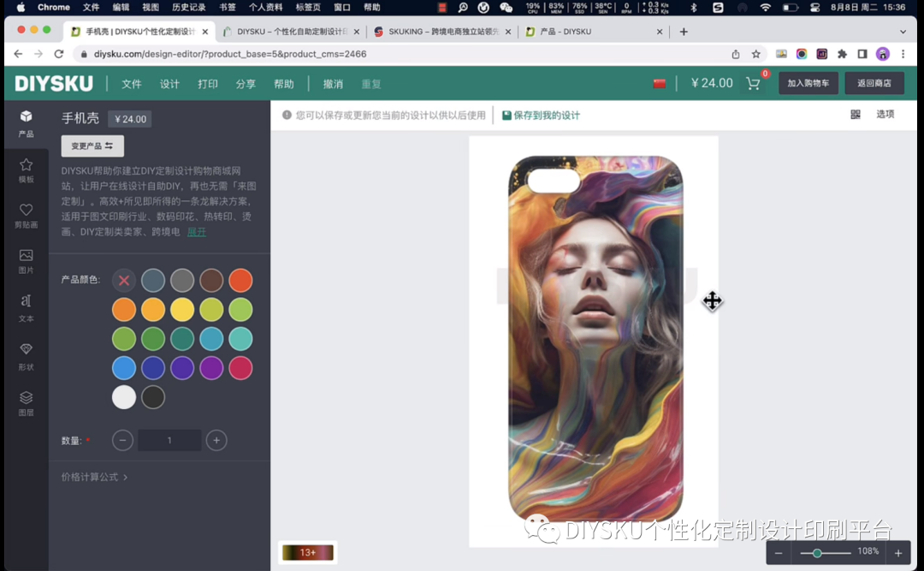This screenshot has height=571, width=924.
Task: Open the shopping cart icon
Action: coord(753,84)
